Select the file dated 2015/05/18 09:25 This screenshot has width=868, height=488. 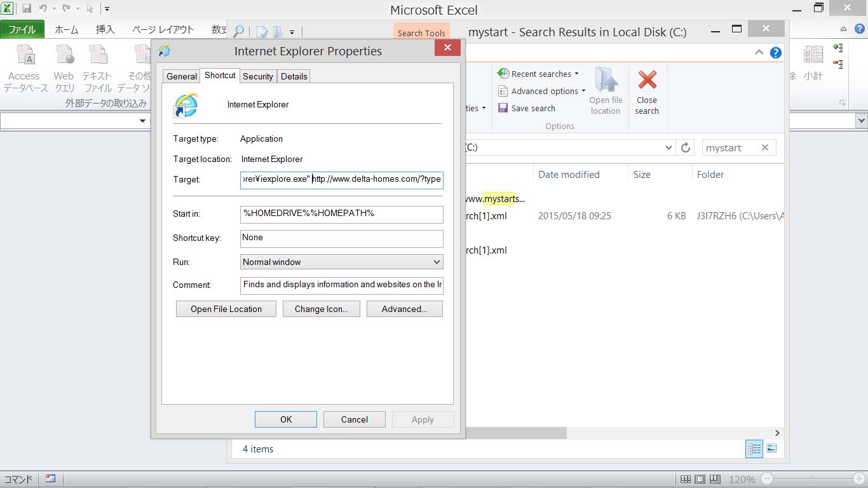pyautogui.click(x=626, y=216)
